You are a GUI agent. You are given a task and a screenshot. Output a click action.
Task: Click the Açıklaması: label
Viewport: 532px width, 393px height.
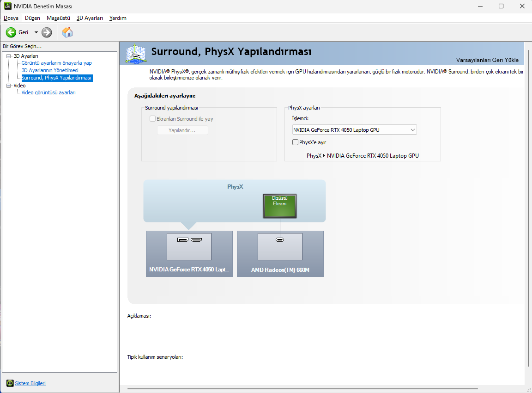coord(139,316)
